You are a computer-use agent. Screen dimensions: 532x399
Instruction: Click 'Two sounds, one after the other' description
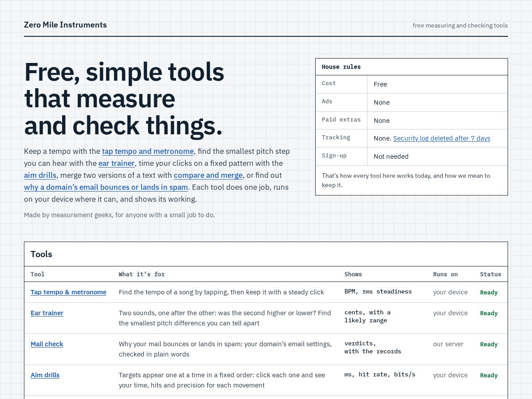tap(225, 318)
